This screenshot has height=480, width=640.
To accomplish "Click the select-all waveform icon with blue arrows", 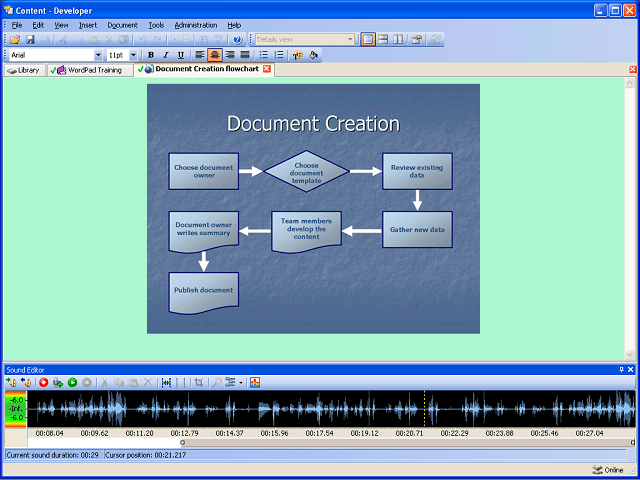I will 166,382.
